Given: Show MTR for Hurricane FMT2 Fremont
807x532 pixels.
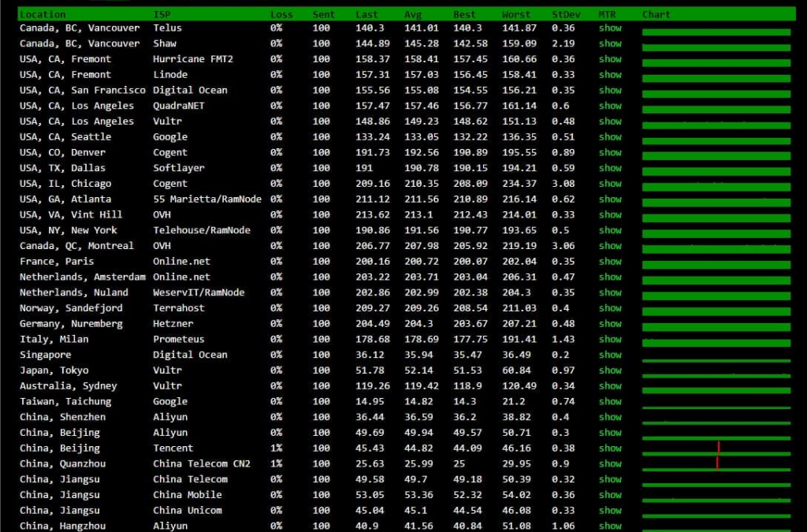Looking at the screenshot, I should pyautogui.click(x=610, y=59).
